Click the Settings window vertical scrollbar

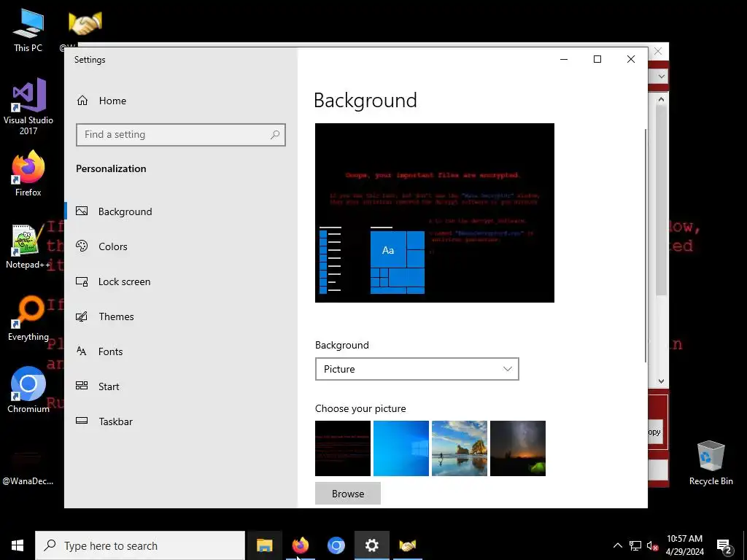[646, 245]
